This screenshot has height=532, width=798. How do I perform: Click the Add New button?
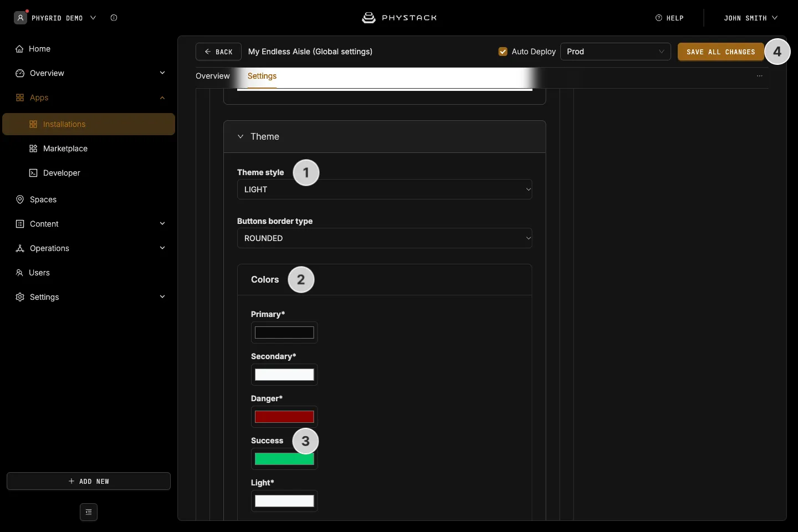tap(89, 481)
